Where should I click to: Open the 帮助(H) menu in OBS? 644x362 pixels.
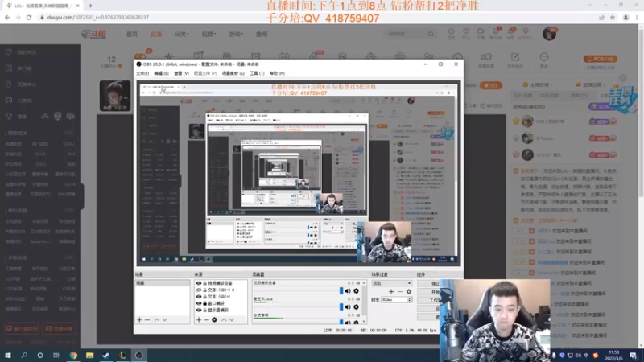click(x=277, y=73)
